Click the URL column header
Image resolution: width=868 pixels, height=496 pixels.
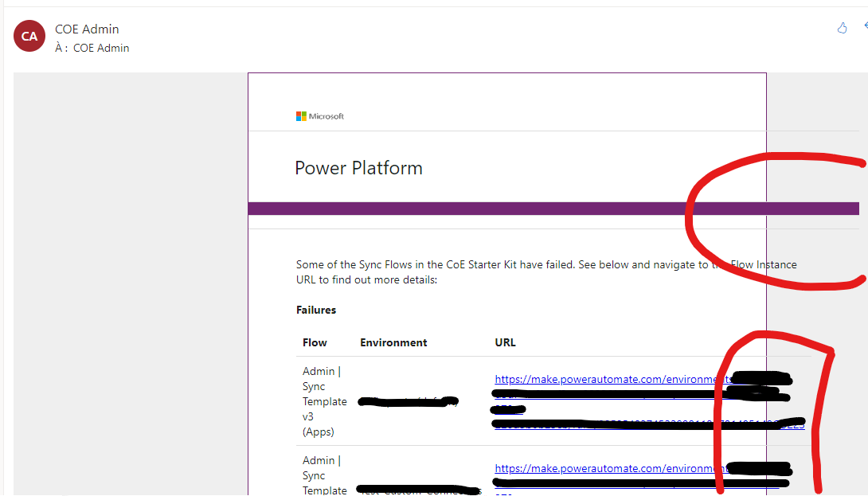click(506, 342)
